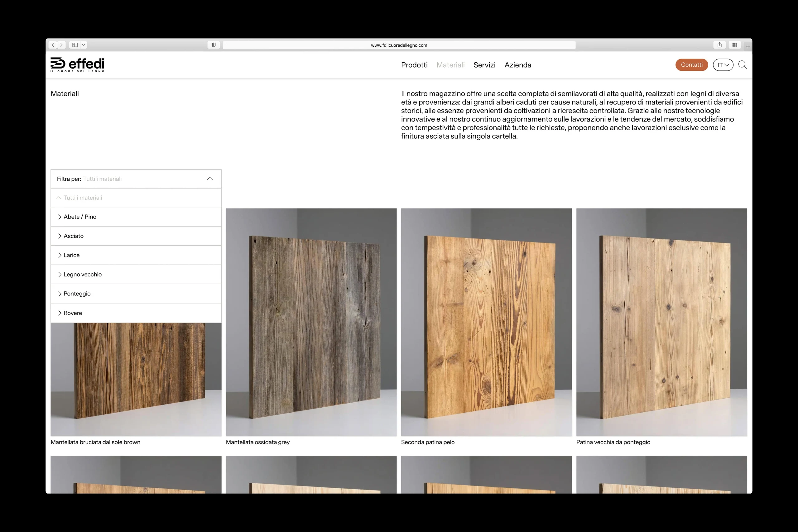Open the Servizi menu
The width and height of the screenshot is (798, 532).
tap(484, 65)
